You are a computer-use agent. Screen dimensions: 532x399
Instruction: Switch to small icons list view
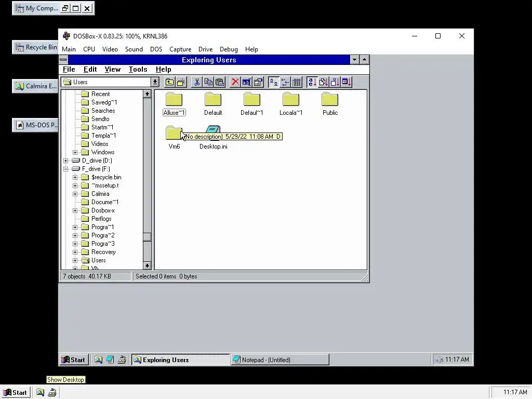pyautogui.click(x=285, y=82)
